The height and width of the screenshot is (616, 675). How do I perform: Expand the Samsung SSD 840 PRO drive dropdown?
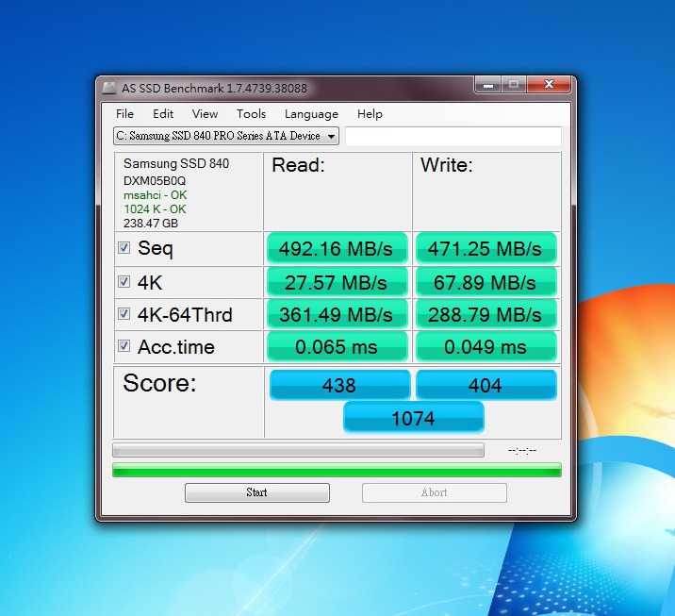coord(226,136)
